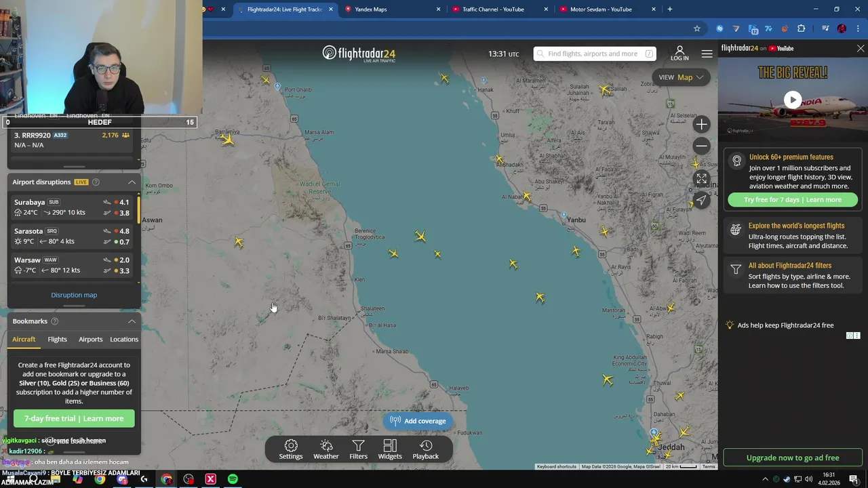Enter fullscreen map mode
This screenshot has height=488, width=868.
click(702, 179)
